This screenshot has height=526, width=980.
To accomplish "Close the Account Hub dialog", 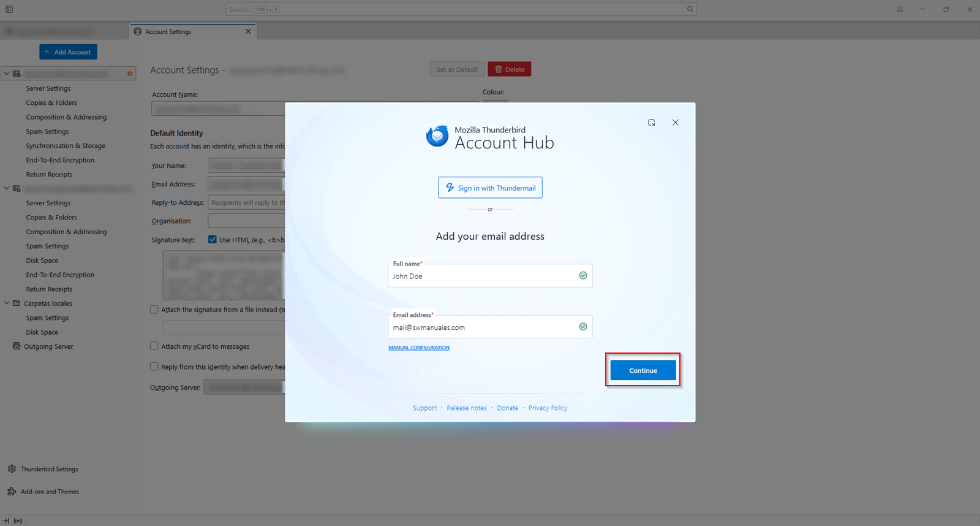I will pos(676,123).
